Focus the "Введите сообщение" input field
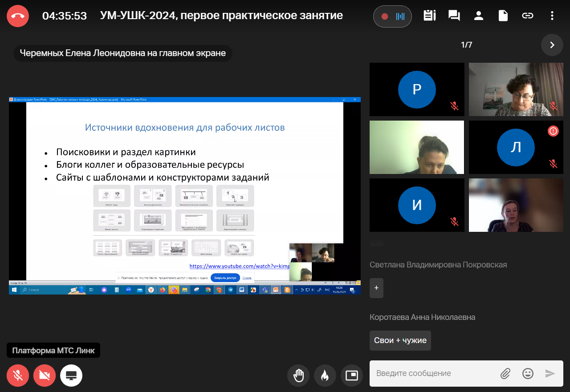This screenshot has width=570, height=392. click(x=432, y=373)
